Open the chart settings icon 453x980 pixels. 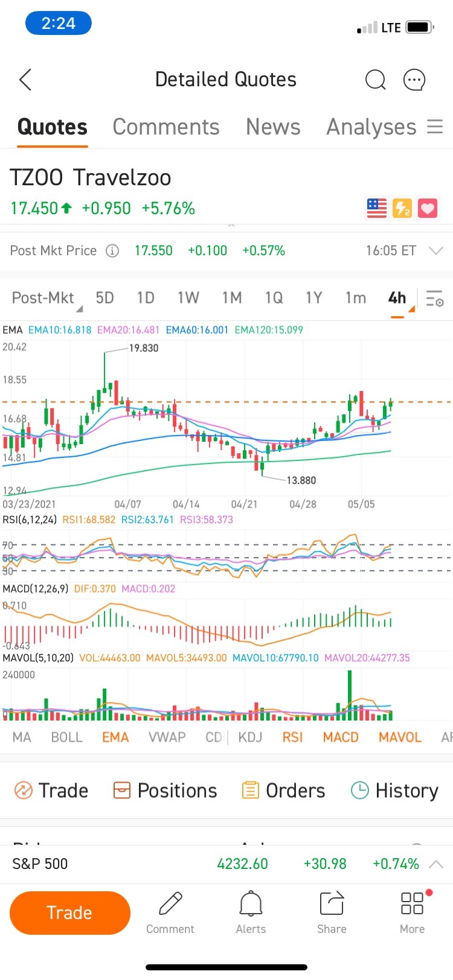[x=434, y=298]
